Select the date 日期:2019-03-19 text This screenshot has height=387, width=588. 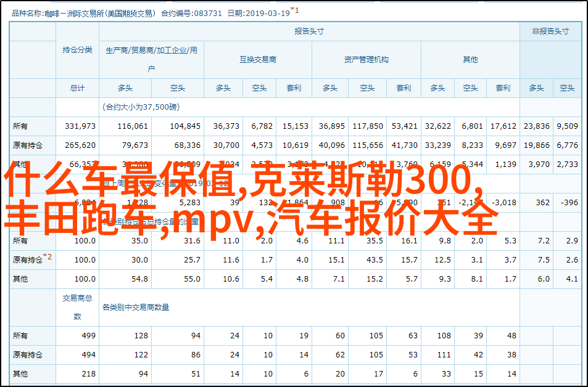(259, 14)
